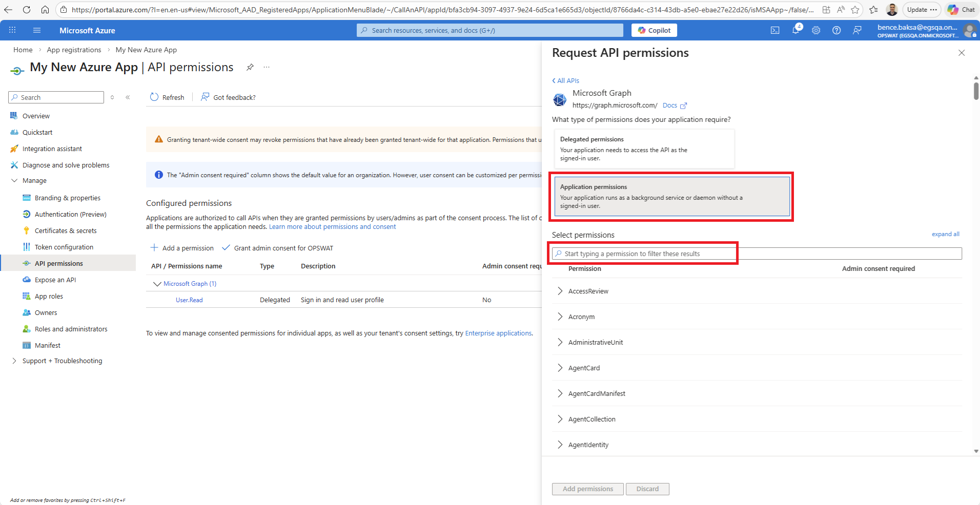
Task: Open the Azure account avatar menu
Action: tap(970, 31)
